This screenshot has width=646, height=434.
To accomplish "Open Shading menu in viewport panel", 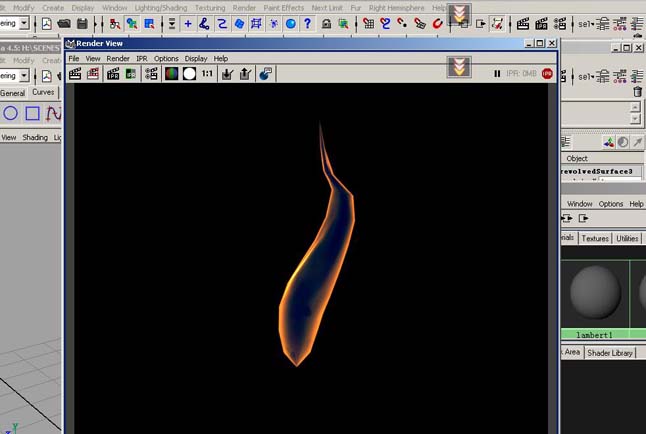I will (35, 137).
